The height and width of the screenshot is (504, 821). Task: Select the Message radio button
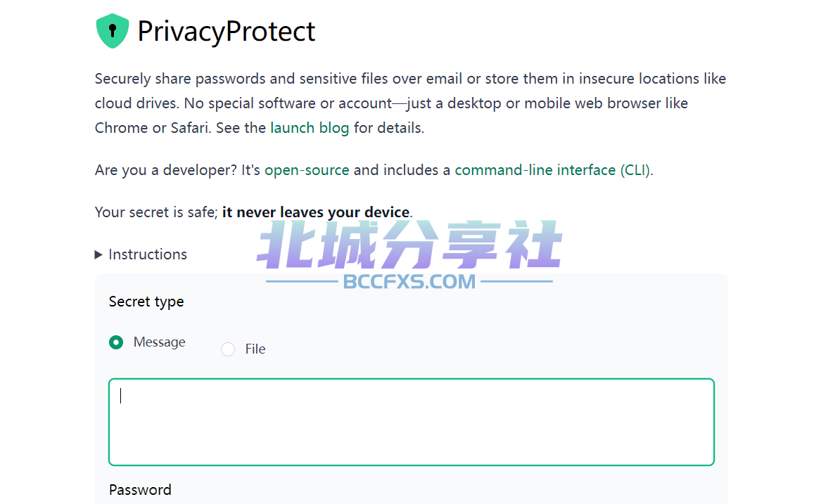point(116,342)
